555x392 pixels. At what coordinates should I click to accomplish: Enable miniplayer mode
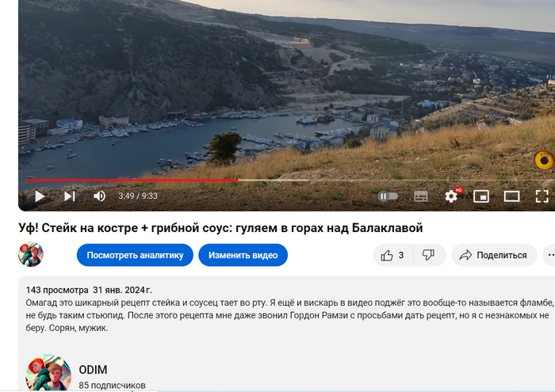pyautogui.click(x=481, y=196)
